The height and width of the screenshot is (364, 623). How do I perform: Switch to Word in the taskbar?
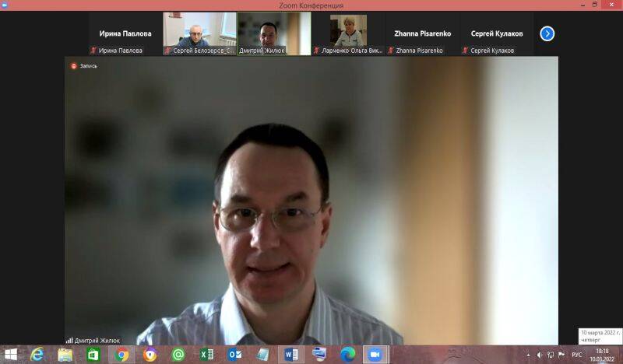point(291,355)
